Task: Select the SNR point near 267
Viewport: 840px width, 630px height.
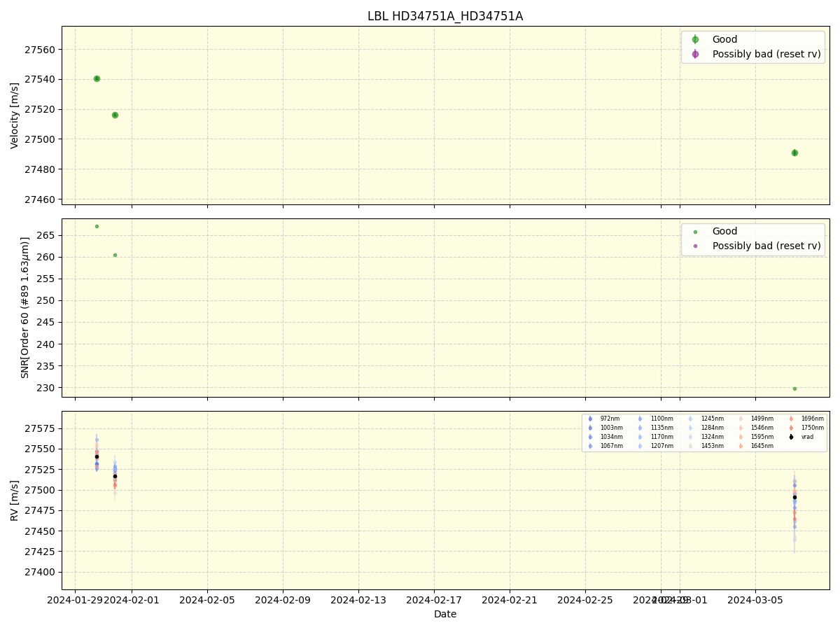Action: 97,226
